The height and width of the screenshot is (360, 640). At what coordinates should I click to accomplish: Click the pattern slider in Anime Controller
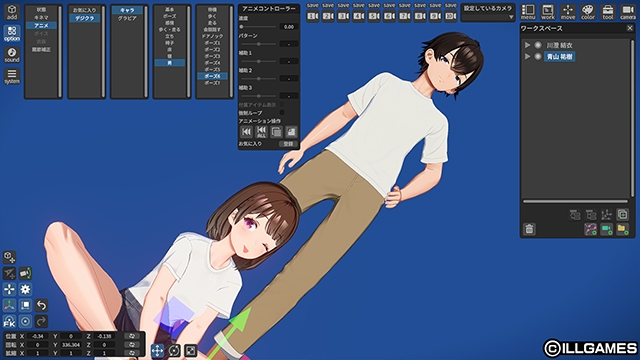[258, 44]
